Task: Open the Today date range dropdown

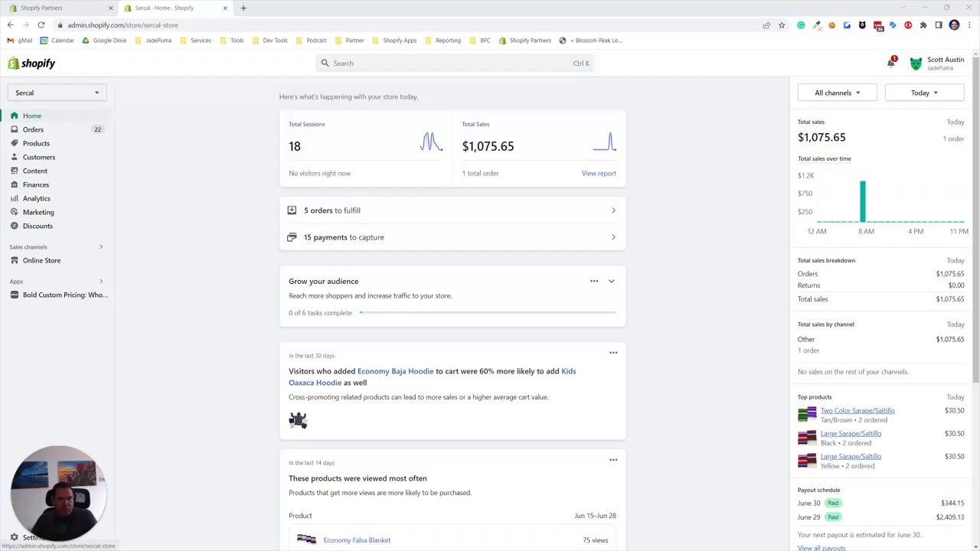Action: (x=924, y=93)
